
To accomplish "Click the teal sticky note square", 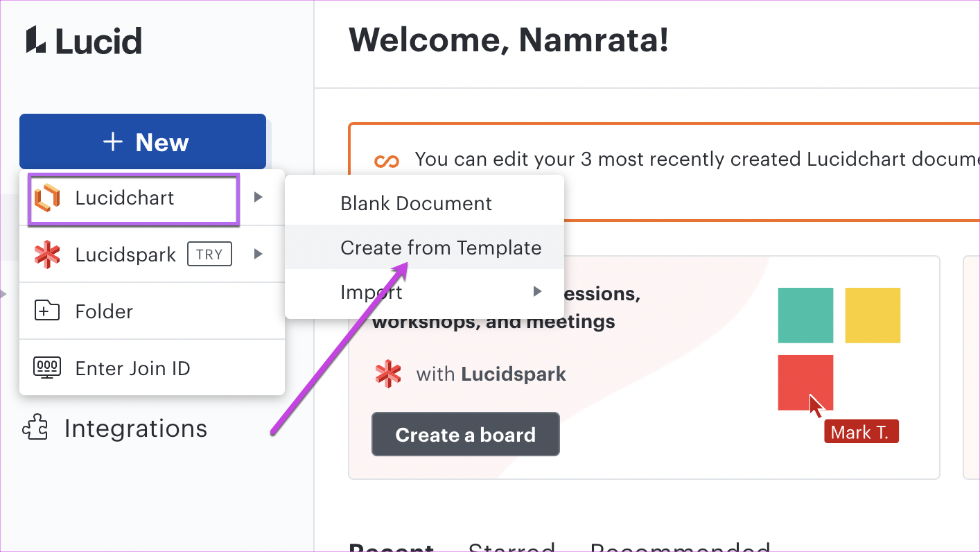I will coord(805,316).
